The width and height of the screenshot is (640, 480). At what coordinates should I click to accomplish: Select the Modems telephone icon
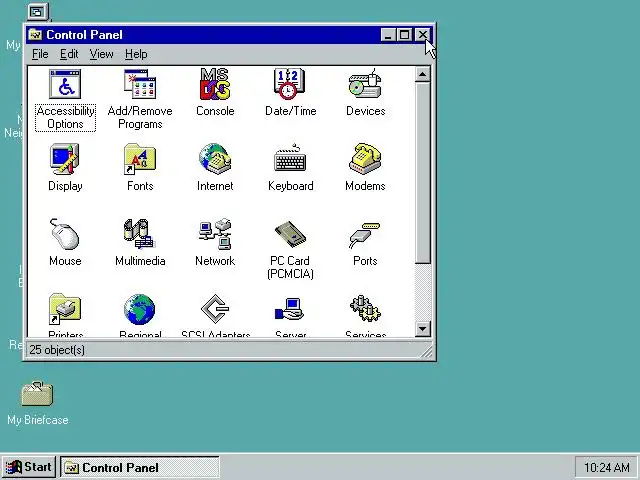pyautogui.click(x=365, y=159)
